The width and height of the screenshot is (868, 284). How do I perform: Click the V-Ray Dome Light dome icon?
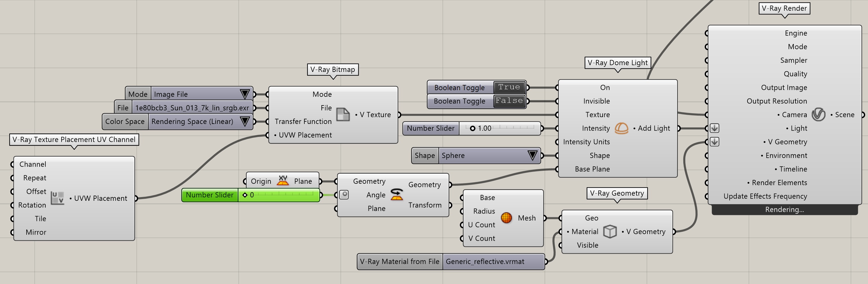click(621, 128)
